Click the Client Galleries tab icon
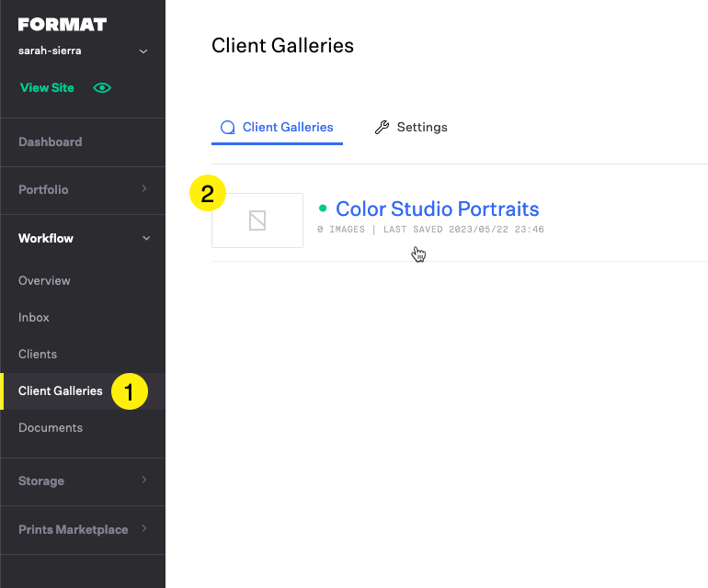This screenshot has height=588, width=708. tap(227, 128)
